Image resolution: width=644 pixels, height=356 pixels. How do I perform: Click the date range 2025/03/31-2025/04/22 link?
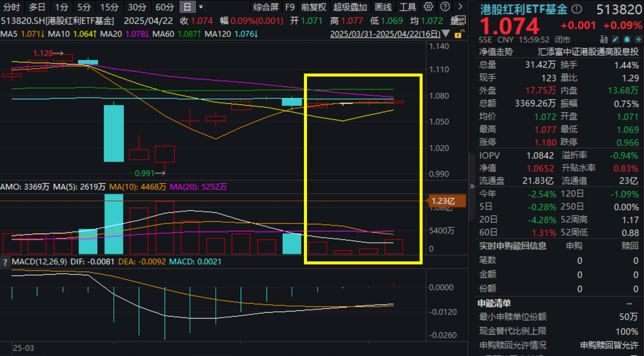click(385, 34)
